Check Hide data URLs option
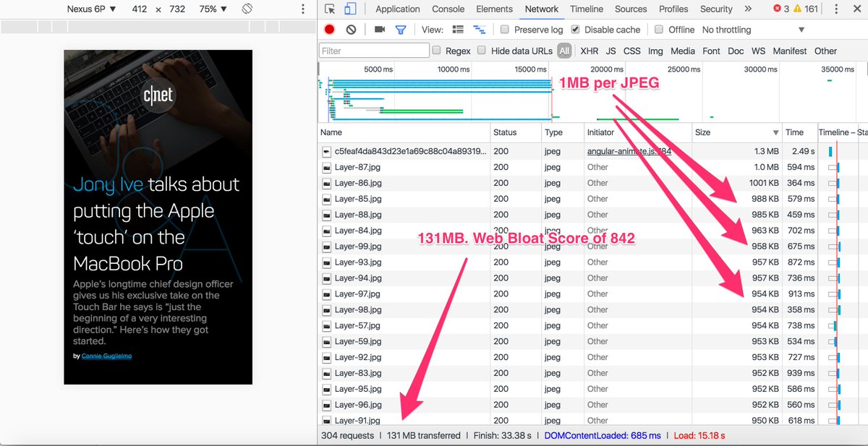Viewport: 868px width, 446px height. click(482, 51)
